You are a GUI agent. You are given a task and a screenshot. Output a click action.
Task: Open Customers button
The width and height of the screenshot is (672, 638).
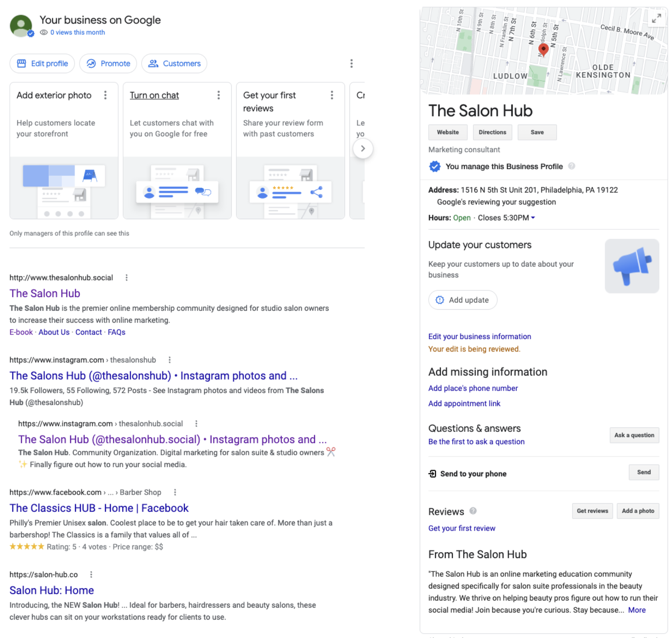pyautogui.click(x=174, y=63)
